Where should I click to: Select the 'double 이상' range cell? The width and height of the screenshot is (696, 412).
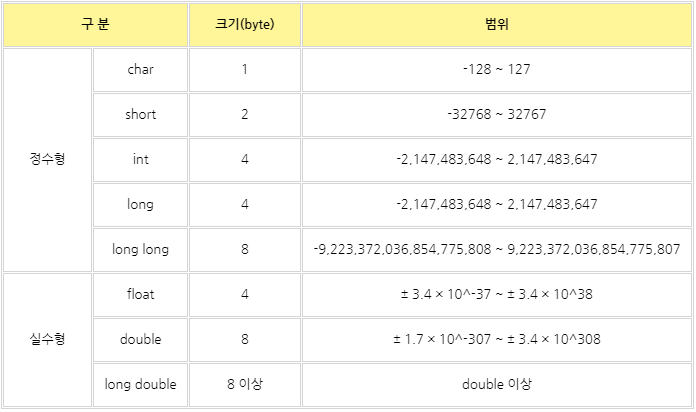(x=496, y=384)
